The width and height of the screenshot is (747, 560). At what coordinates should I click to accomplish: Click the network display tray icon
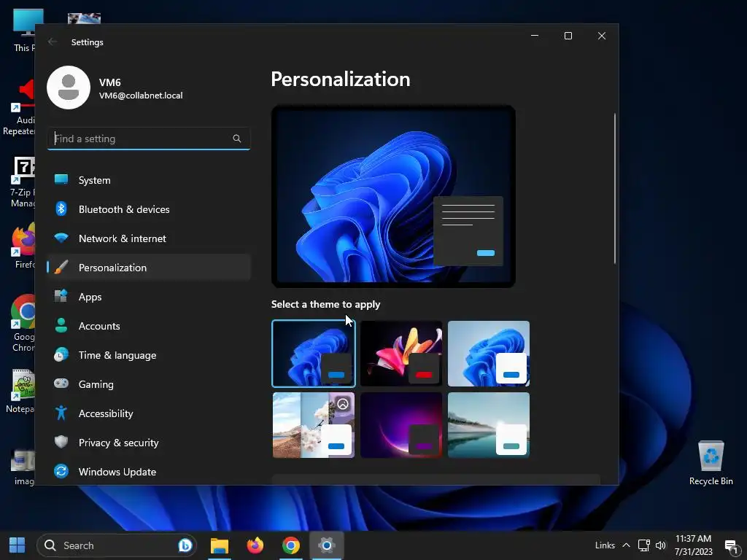coord(643,545)
